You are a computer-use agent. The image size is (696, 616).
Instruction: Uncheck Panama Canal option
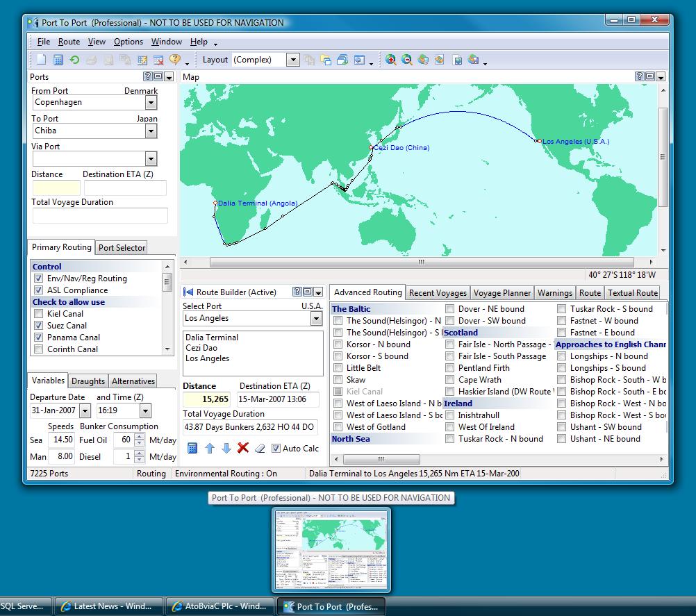[39, 338]
